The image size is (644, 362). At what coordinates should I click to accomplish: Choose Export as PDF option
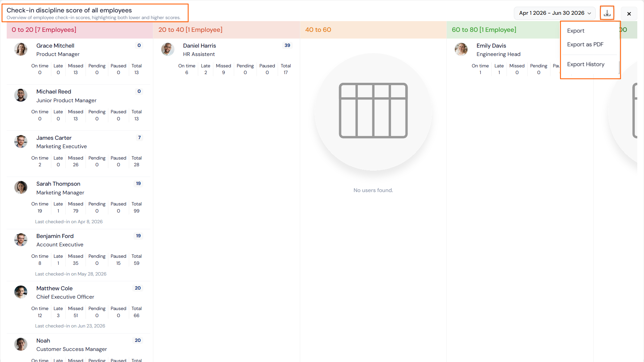point(585,44)
